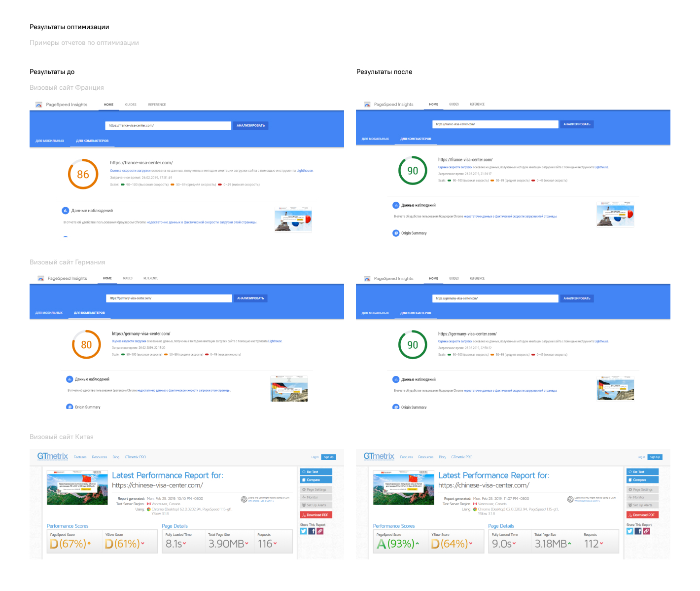Image resolution: width=700 pixels, height=591 pixels.
Task: Click copy-link share icon in left GTmetrix report
Action: 320,531
